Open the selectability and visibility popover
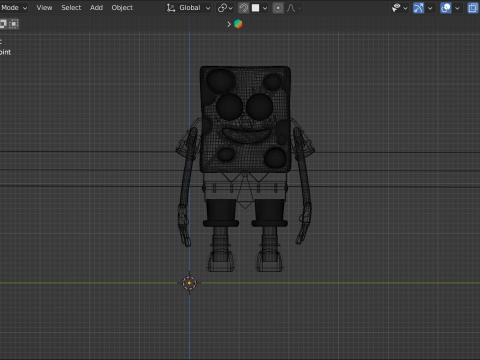Image resolution: width=480 pixels, height=360 pixels. 400,8
